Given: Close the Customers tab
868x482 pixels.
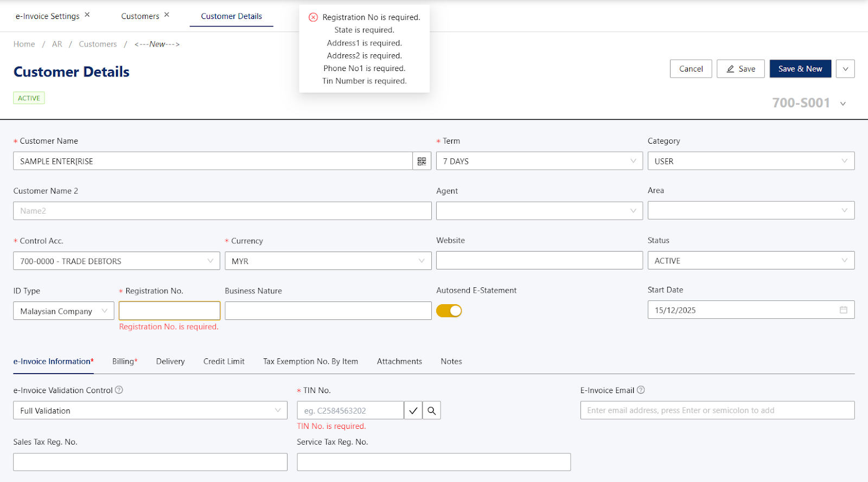Looking at the screenshot, I should 167,15.
